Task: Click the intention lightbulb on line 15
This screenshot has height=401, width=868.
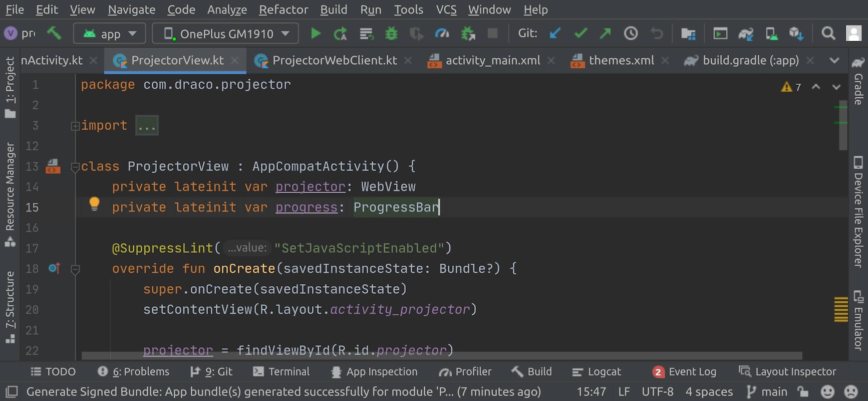Action: [94, 203]
